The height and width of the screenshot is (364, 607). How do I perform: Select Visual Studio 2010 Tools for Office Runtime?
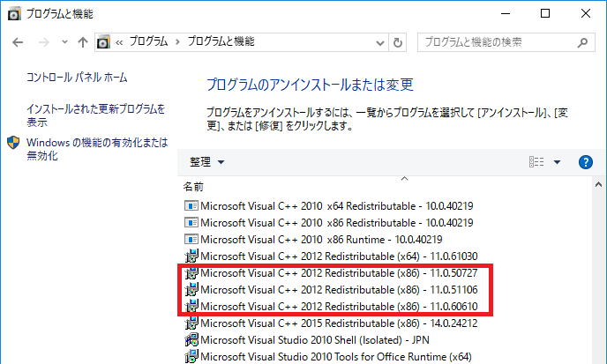[x=336, y=357]
